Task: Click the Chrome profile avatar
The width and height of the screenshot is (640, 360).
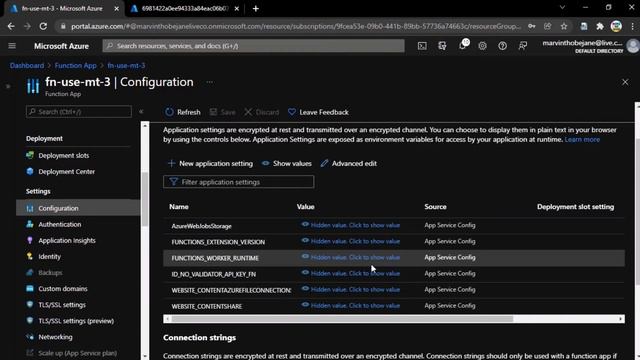Action: 616,27
